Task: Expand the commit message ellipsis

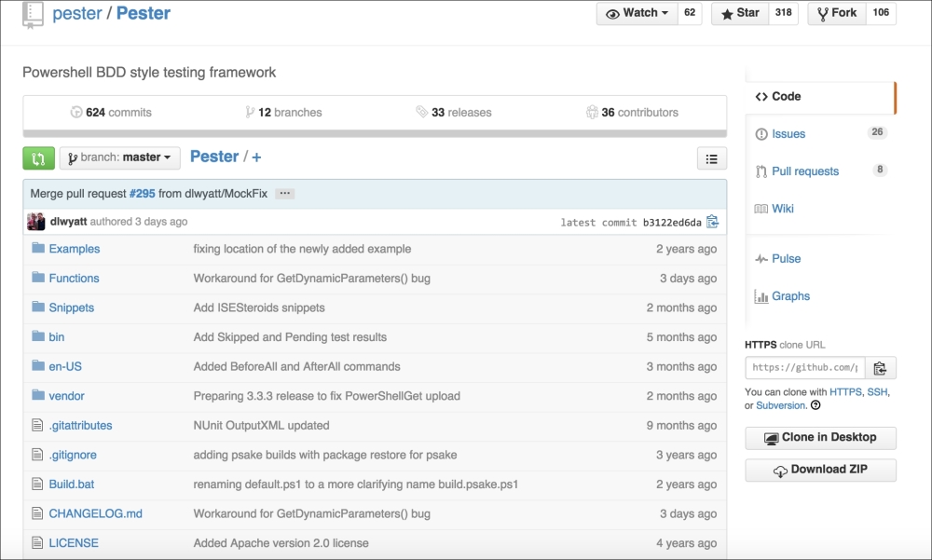Action: click(284, 193)
